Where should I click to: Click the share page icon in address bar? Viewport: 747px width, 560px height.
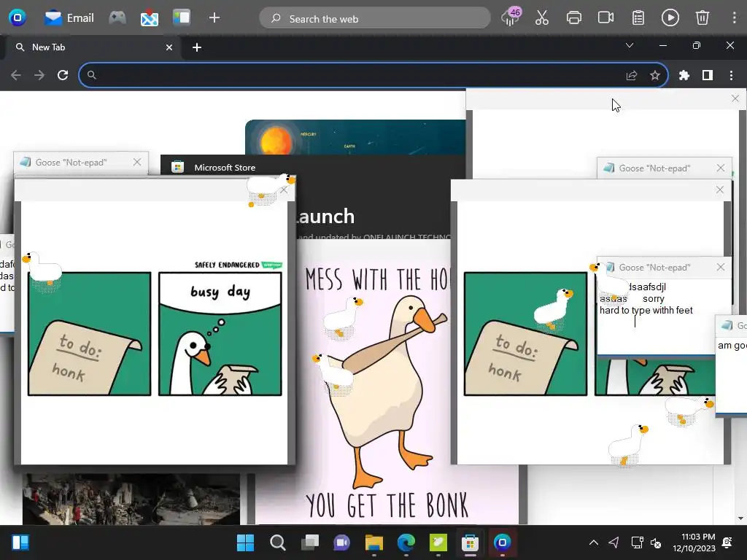coord(631,75)
